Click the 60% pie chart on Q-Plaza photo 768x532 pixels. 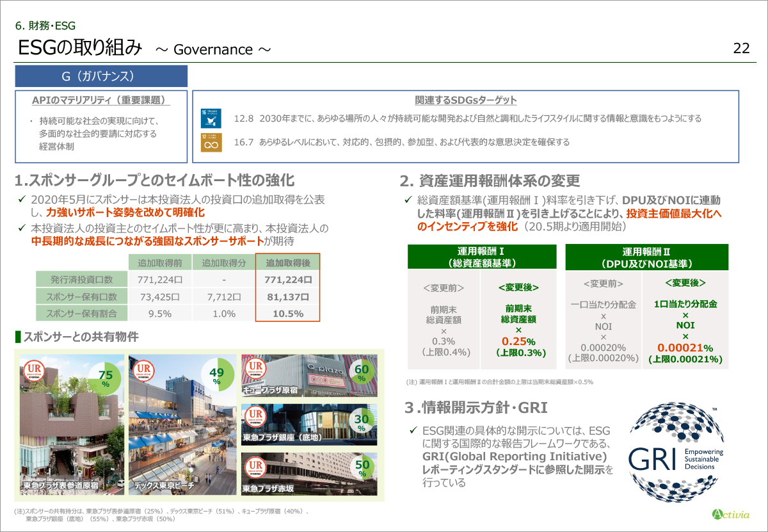362,374
